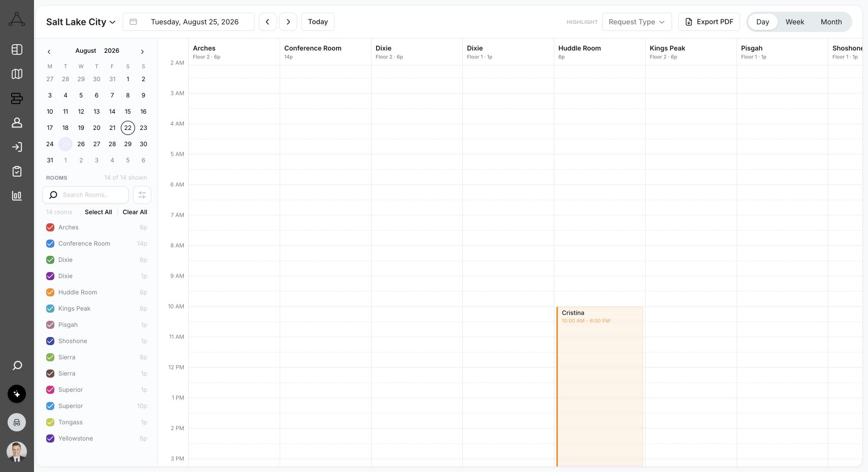Screen dimensions: 868x472
Task: Click the Pisgah column header
Action: [782, 52]
